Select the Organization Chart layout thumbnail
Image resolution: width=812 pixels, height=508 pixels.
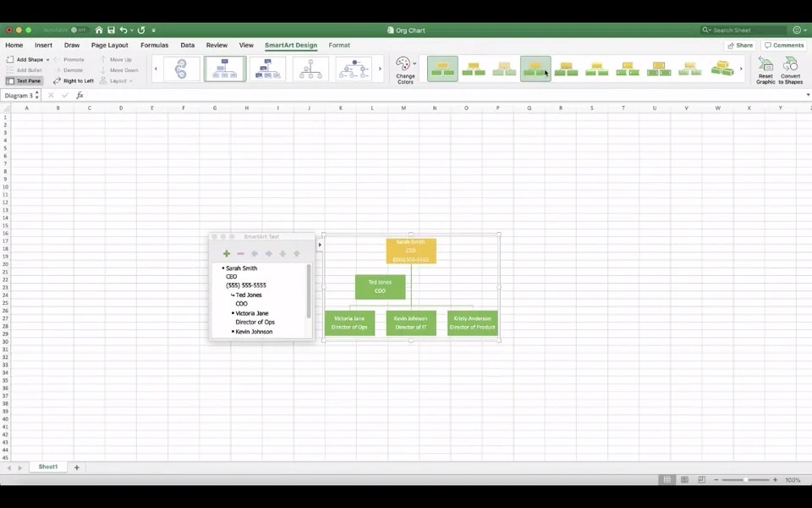pos(225,69)
